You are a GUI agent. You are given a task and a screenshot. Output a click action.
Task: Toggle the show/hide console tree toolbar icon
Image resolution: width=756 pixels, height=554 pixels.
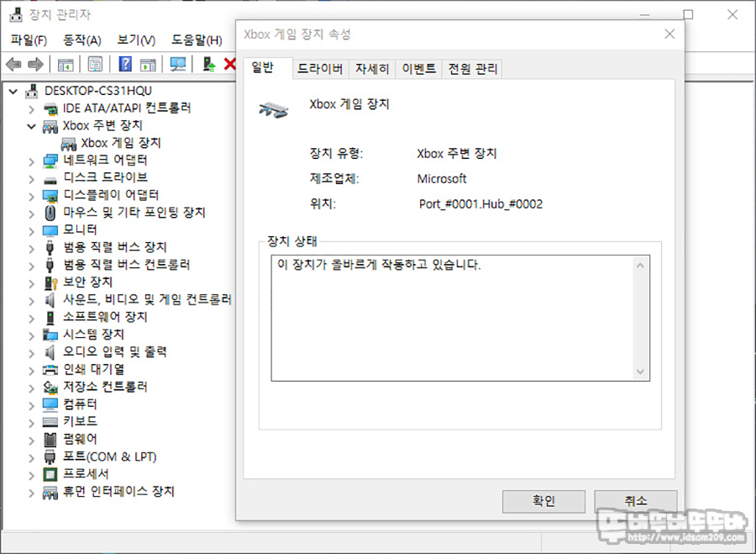tap(66, 64)
